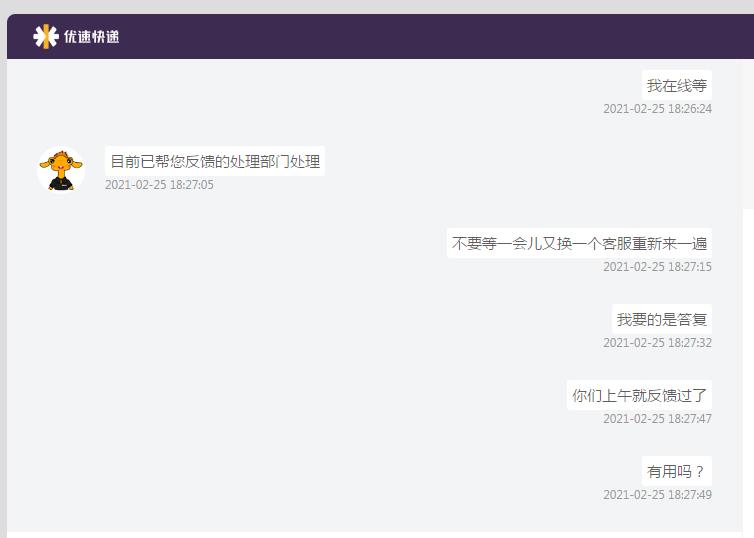Click timestamp 2021-02-25 18:27:15
Viewport: 754px width, 538px height.
pyautogui.click(x=657, y=267)
